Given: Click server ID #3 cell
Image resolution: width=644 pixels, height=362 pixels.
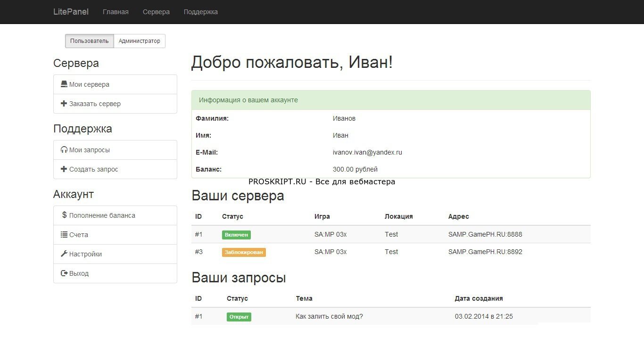Looking at the screenshot, I should [x=199, y=252].
